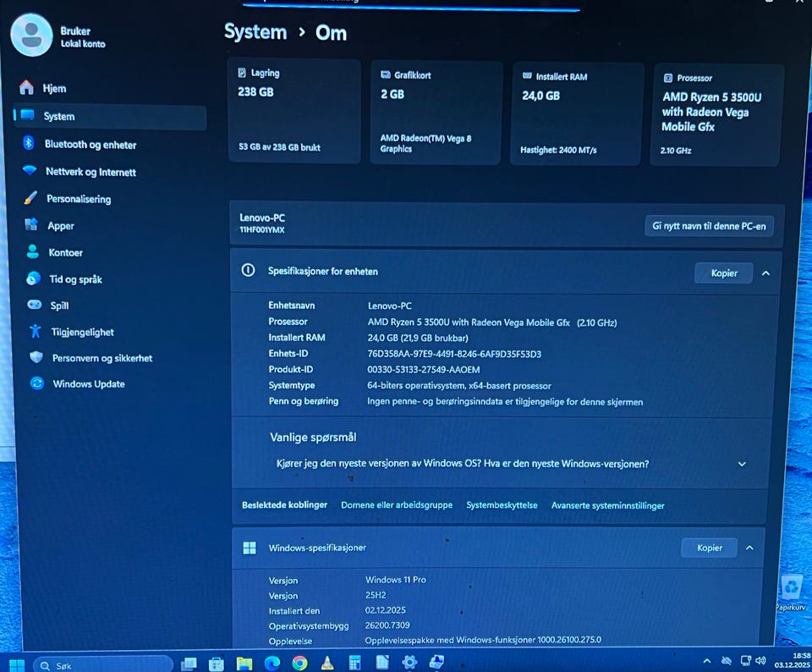Open the Hjem page in the sidebar
Viewport: 812px width, 672px height.
(x=43, y=88)
